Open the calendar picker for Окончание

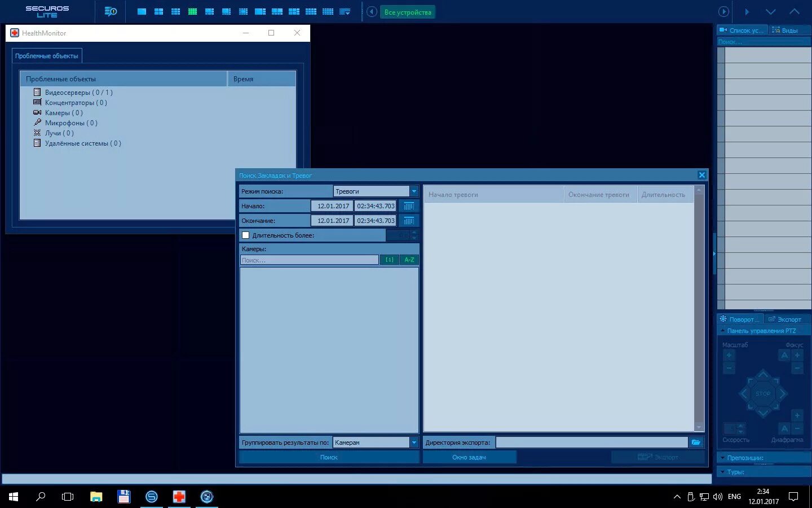[409, 221]
